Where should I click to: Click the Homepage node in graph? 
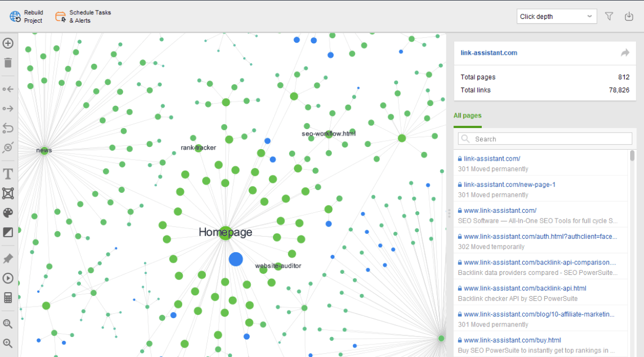pos(225,233)
